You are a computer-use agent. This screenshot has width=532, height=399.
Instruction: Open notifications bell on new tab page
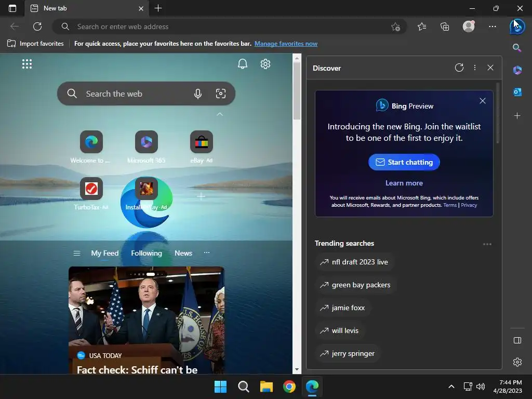coord(242,64)
